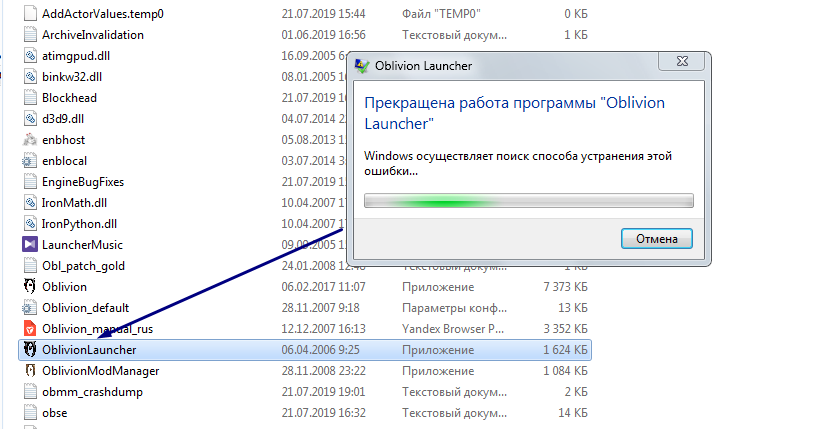Image resolution: width=835 pixels, height=429 pixels.
Task: Click the OblivionLauncher skull icon
Action: 30,350
